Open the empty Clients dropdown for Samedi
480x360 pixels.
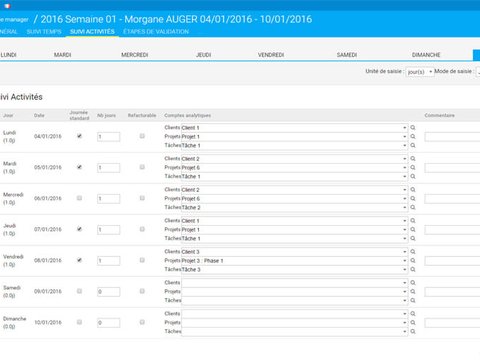(294, 283)
